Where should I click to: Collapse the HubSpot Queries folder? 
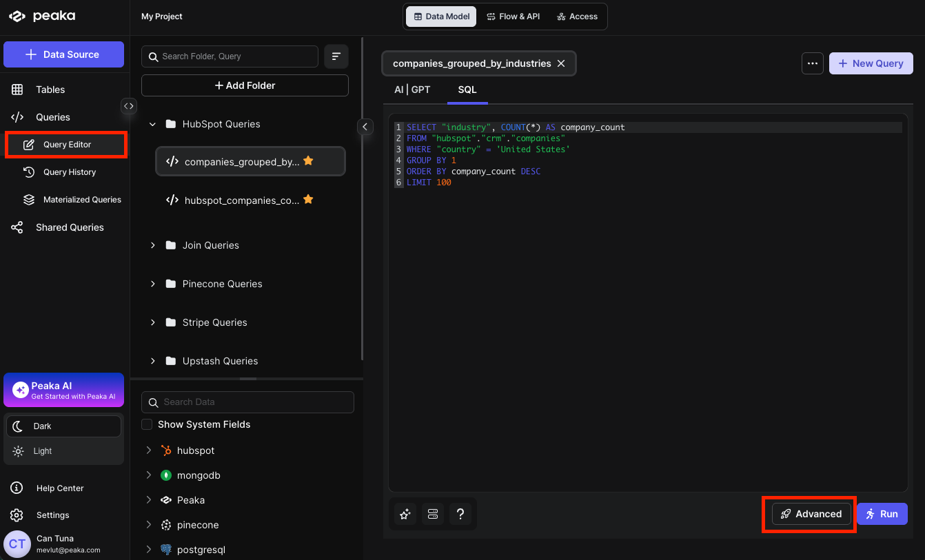pos(153,125)
